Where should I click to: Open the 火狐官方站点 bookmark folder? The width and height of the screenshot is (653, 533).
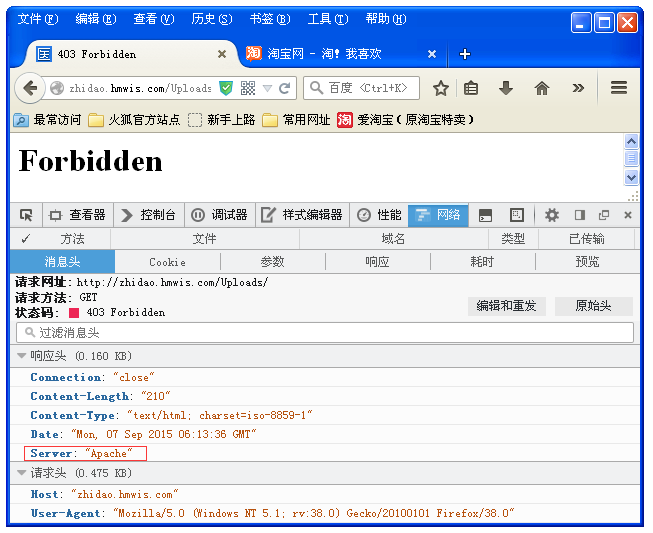pyautogui.click(x=134, y=120)
